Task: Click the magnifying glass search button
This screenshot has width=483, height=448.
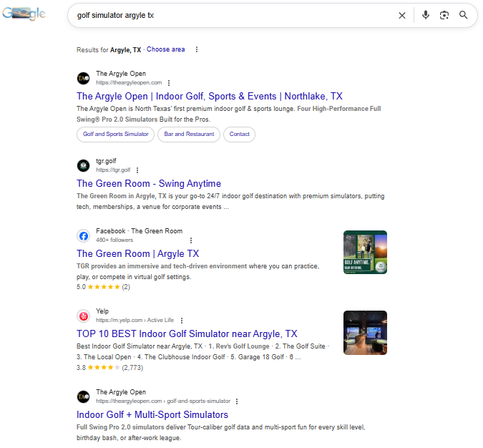Action: (x=464, y=15)
